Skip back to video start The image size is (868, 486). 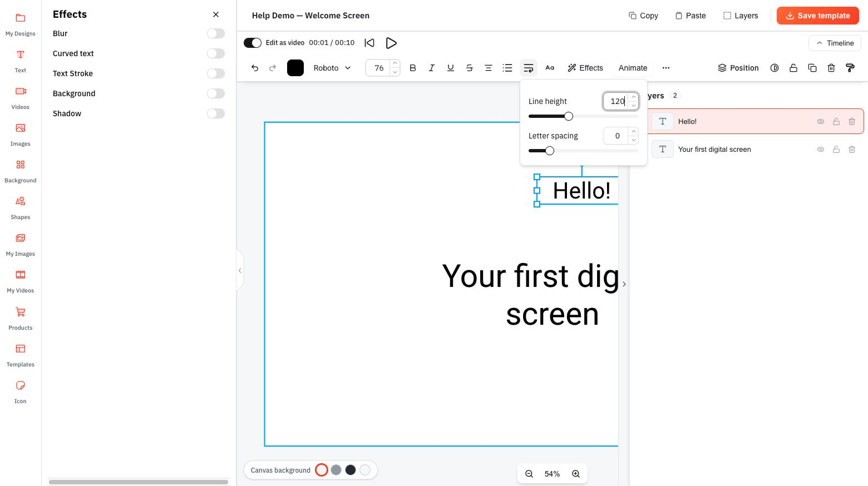click(x=369, y=43)
